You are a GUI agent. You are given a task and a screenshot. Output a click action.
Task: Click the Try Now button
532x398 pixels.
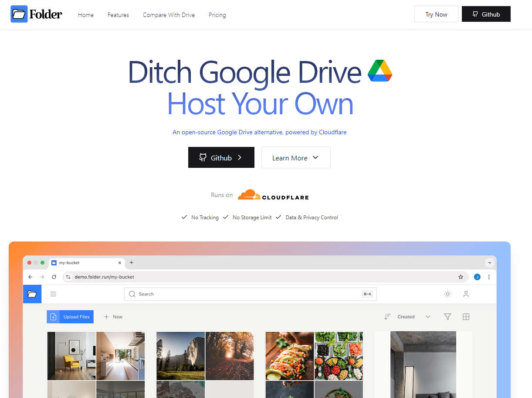click(x=436, y=14)
